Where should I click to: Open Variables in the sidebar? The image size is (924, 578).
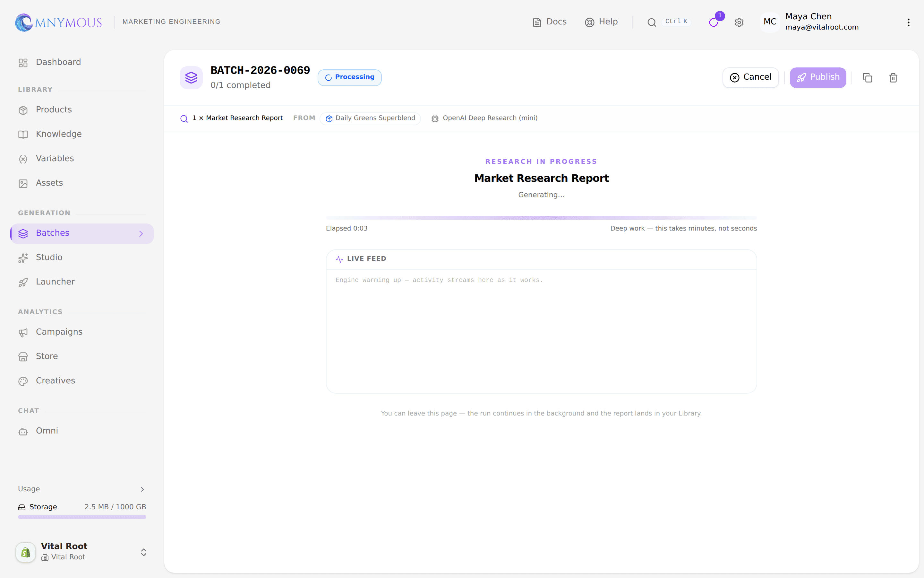[82, 159]
